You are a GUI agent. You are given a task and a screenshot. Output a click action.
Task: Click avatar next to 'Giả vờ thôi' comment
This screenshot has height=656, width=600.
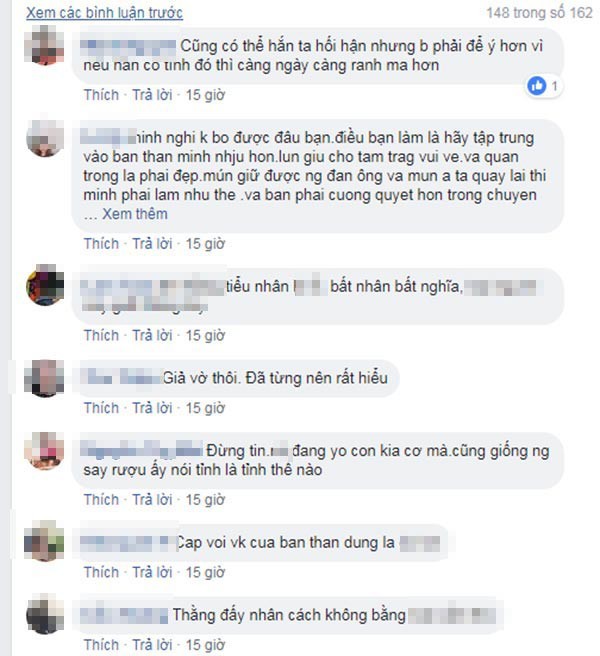click(45, 378)
